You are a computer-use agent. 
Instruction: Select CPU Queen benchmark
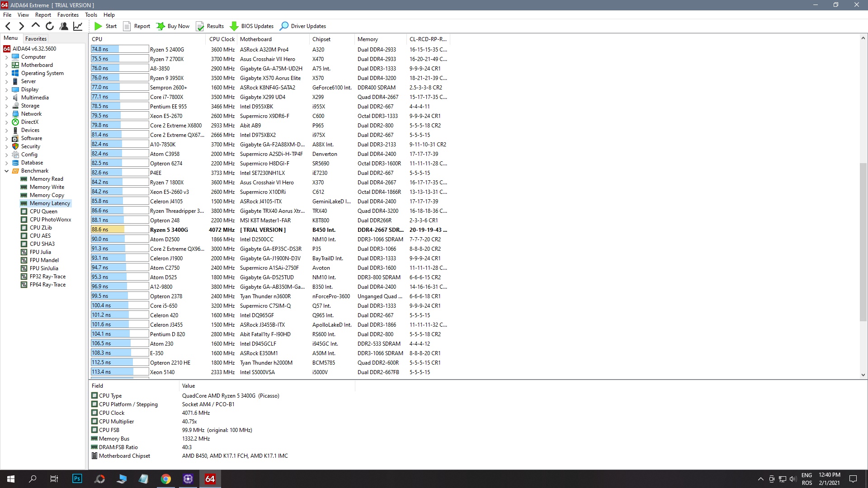43,211
